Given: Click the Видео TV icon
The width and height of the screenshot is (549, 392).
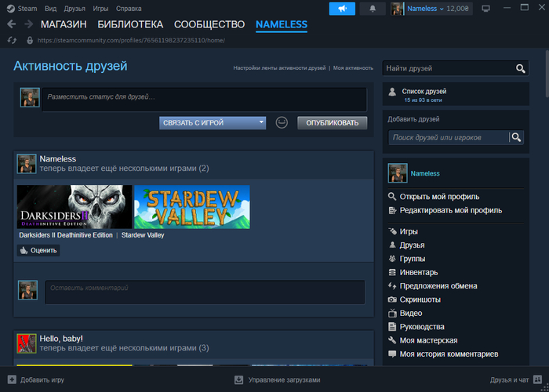Looking at the screenshot, I should click(x=392, y=313).
